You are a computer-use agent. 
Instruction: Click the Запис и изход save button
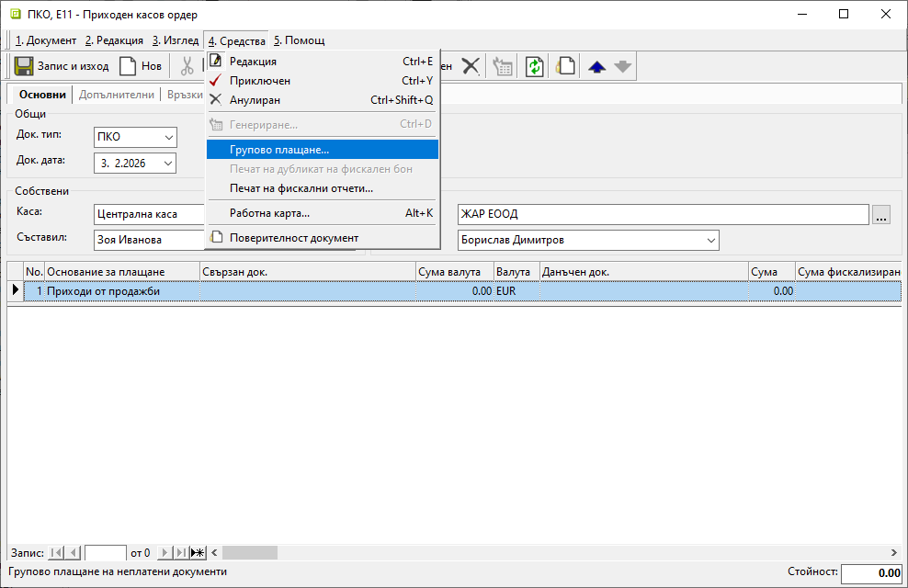tap(62, 66)
